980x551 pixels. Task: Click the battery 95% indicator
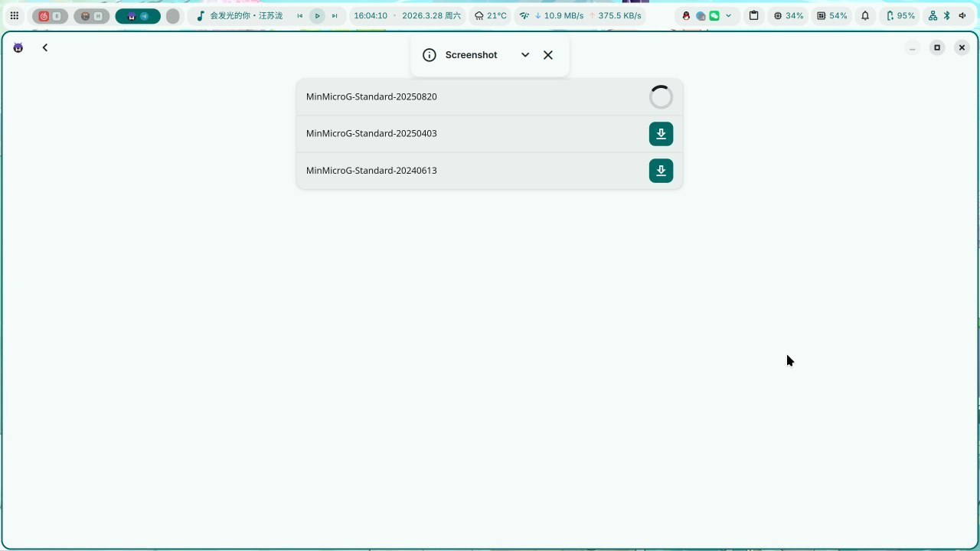point(900,15)
